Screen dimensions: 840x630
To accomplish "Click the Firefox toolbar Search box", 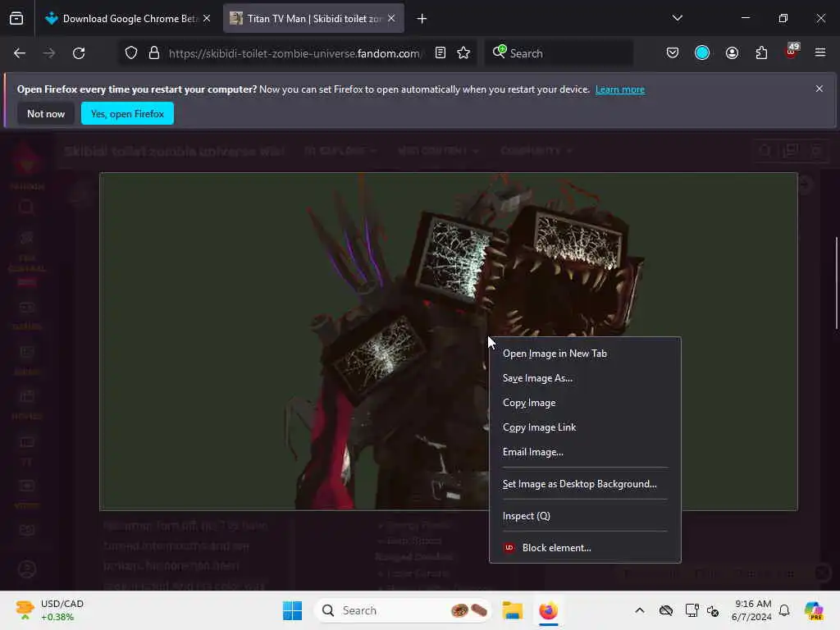I will point(559,53).
